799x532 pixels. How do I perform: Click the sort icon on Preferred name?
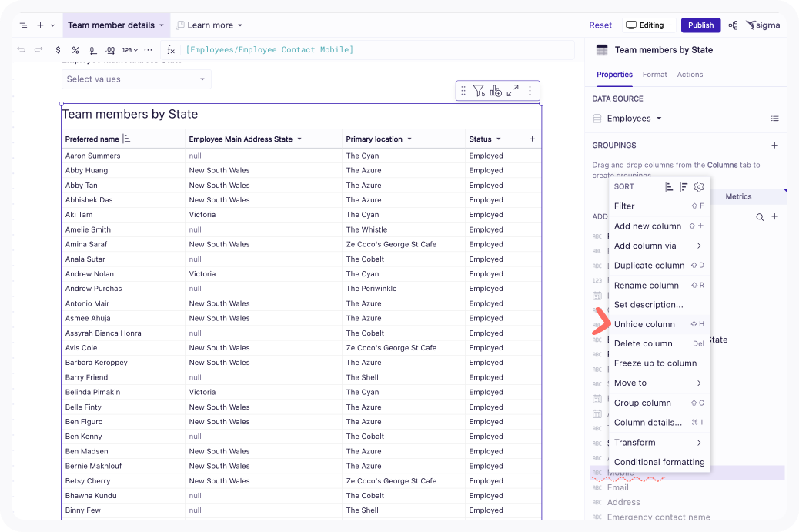(126, 139)
